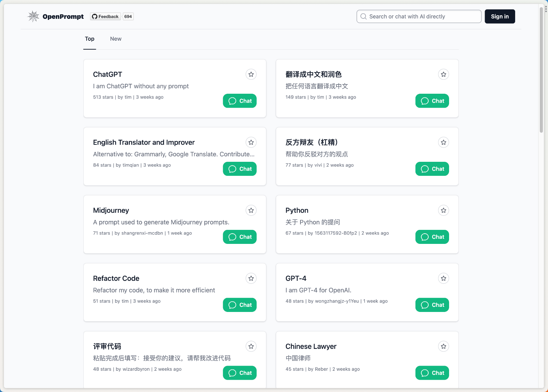
Task: Click the OpenPrompt spider web logo
Action: 34,16
